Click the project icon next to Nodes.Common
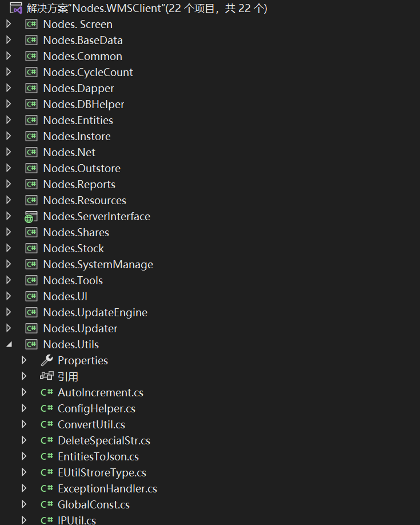420x525 pixels. pyautogui.click(x=31, y=56)
